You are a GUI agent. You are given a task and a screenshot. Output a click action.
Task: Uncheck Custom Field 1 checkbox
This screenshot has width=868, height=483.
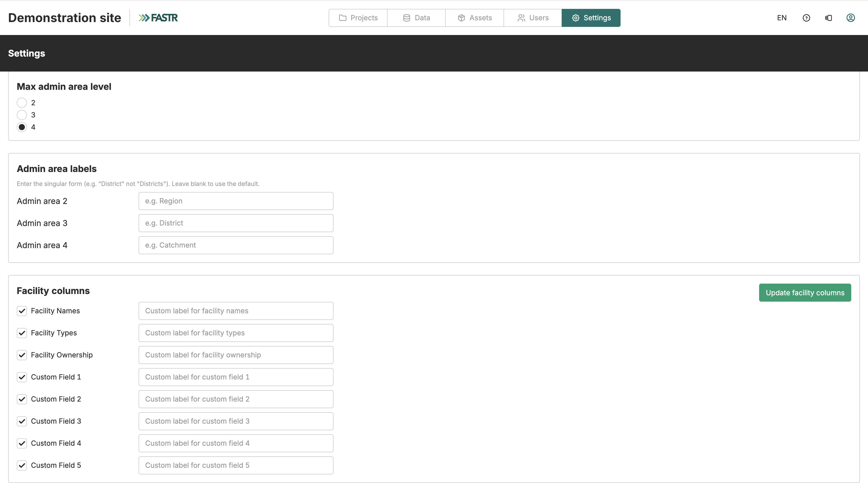point(22,377)
